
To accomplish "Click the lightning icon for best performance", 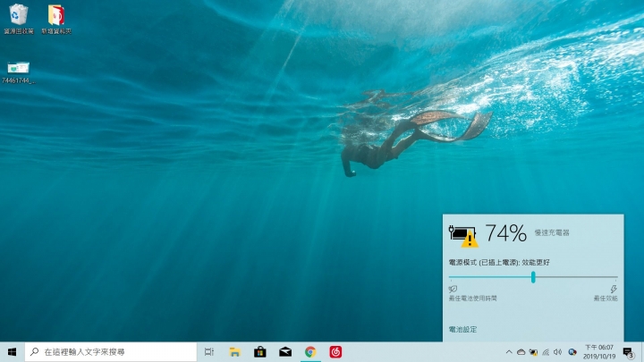I will (x=614, y=289).
